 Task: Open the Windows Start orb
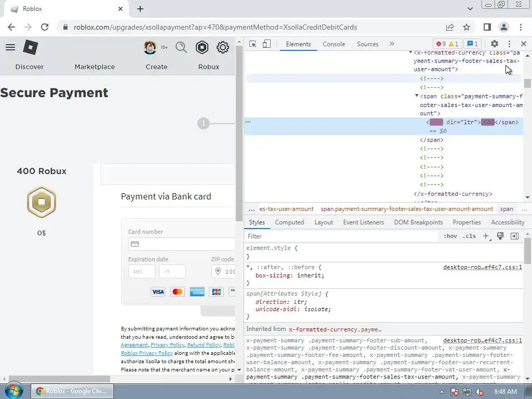pos(14,391)
